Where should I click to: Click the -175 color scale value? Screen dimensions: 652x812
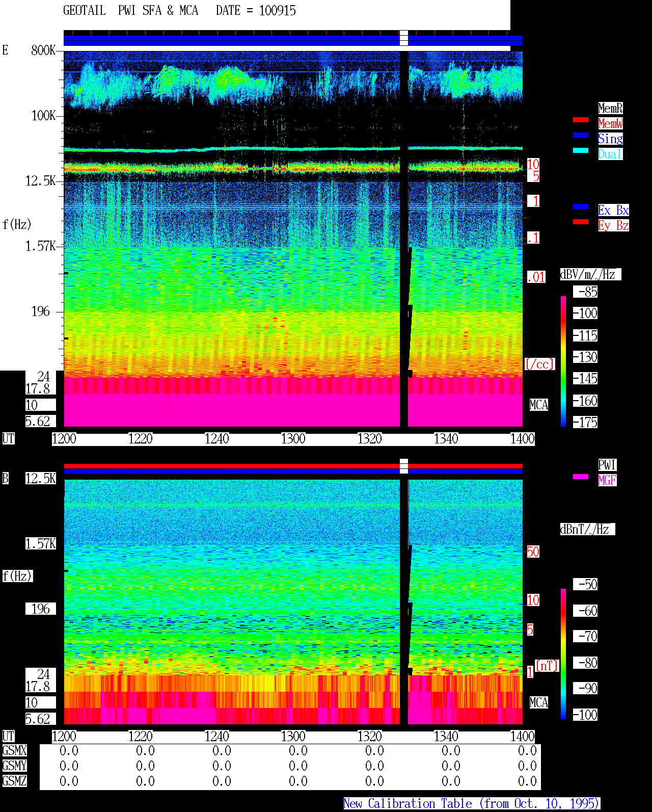coord(586,422)
